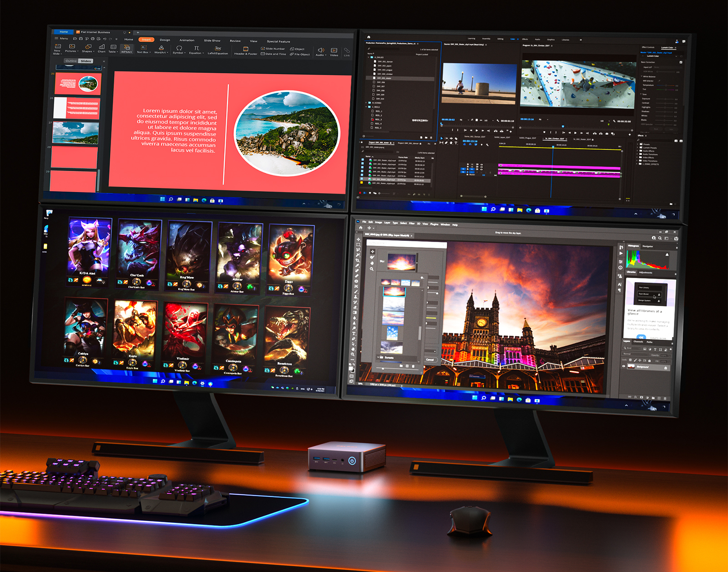Switch to the Slide Show tab

tap(212, 40)
